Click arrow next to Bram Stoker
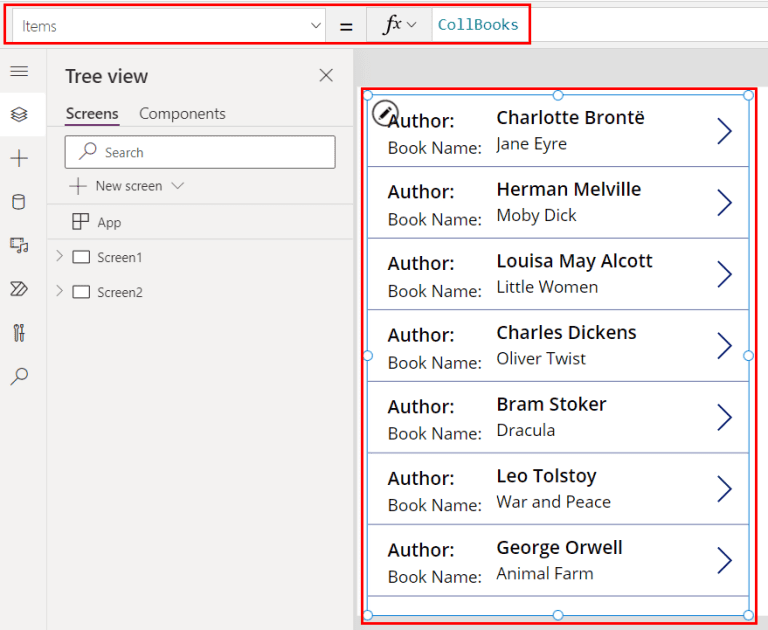Viewport: 768px width, 630px height. (724, 417)
